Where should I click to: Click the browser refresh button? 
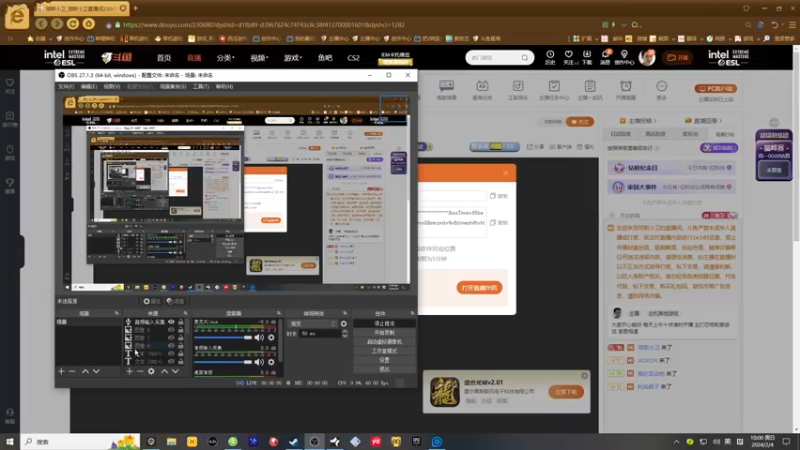(x=73, y=24)
